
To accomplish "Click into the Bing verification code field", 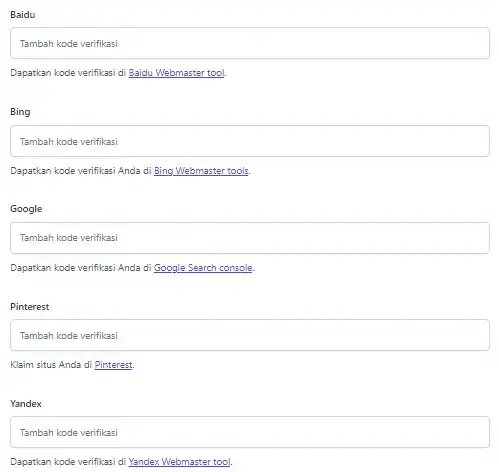I will (250, 141).
